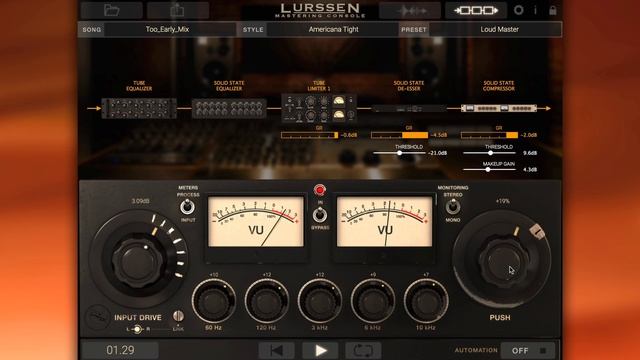Click the 3.09dB Input Drive value
This screenshot has height=360, width=640.
[140, 201]
